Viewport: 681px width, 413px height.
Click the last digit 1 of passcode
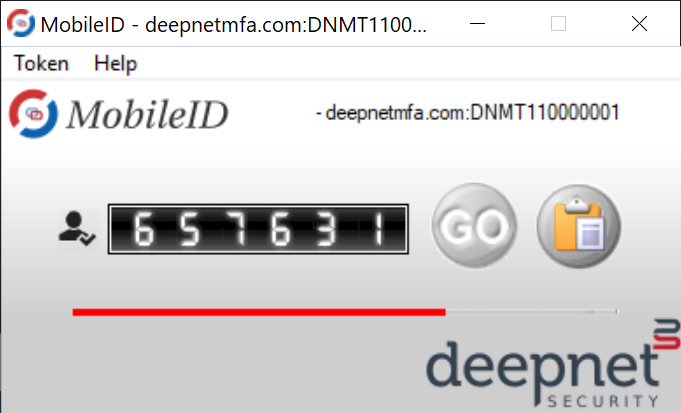378,229
